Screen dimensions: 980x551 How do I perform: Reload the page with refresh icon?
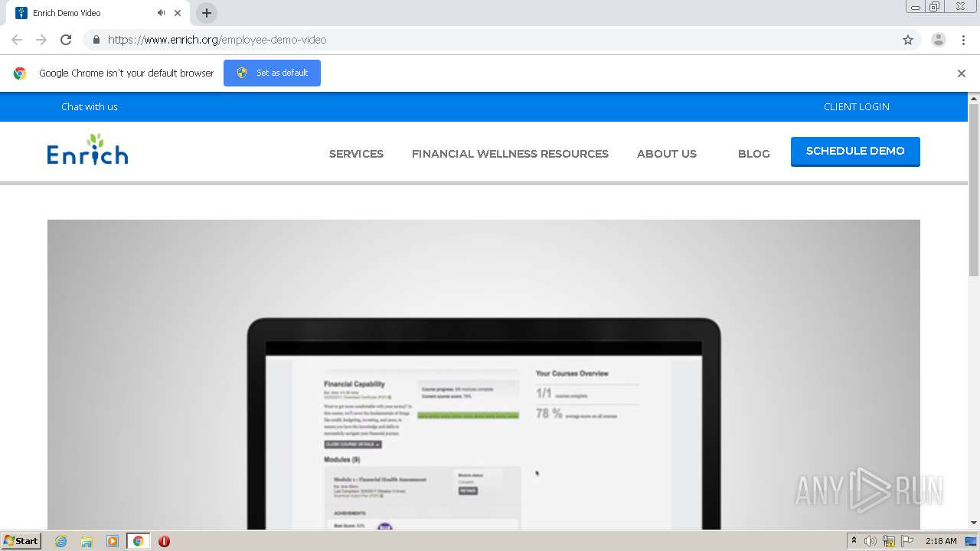[x=66, y=40]
